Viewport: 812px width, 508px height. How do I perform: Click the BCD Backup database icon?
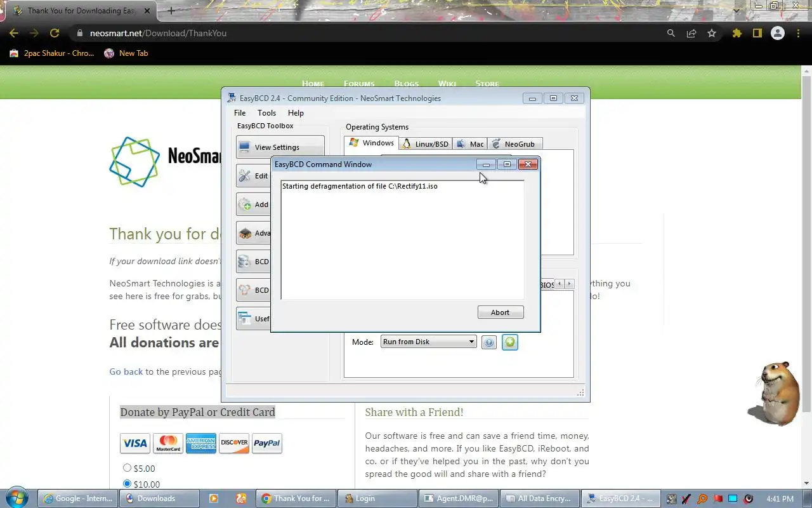coord(244,262)
